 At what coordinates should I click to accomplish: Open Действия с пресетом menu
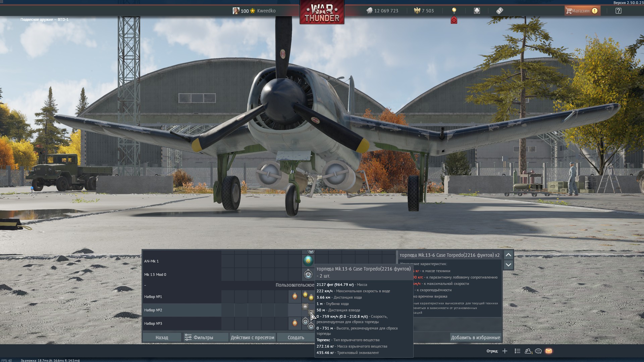click(253, 338)
